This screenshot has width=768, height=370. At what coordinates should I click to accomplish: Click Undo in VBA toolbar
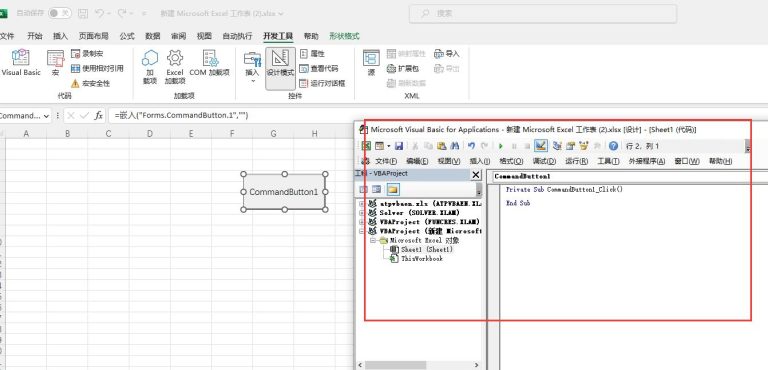coord(471,146)
